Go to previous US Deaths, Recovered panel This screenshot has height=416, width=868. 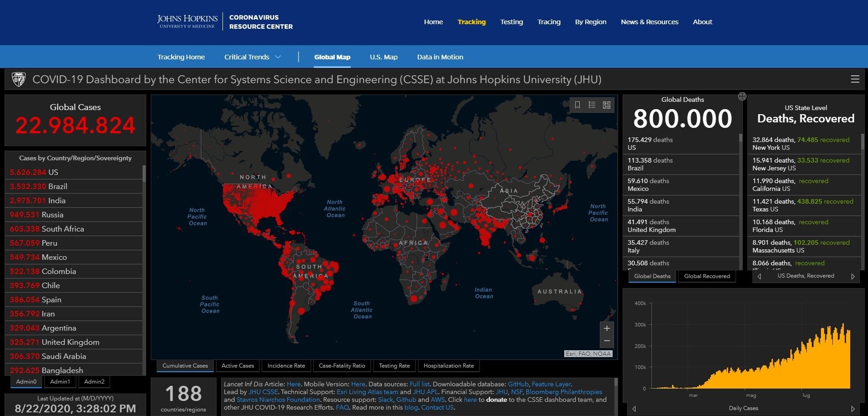[x=759, y=276]
